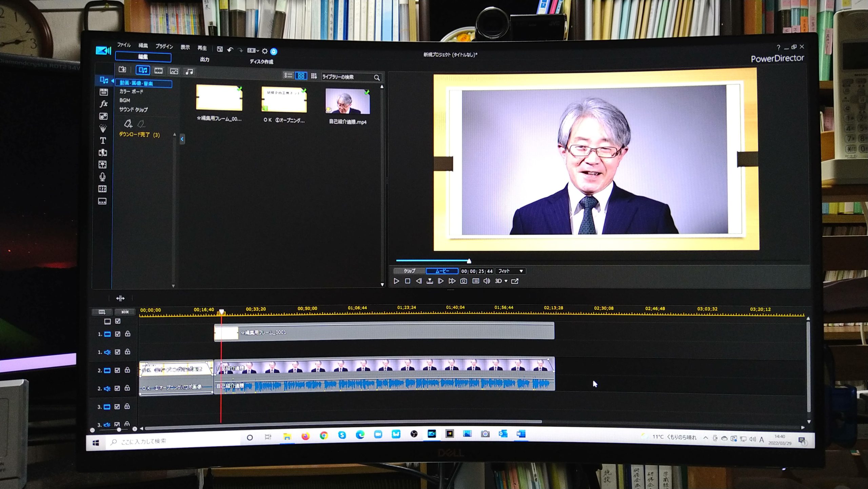Open the Chapter Room
The width and height of the screenshot is (868, 489).
[x=102, y=189]
